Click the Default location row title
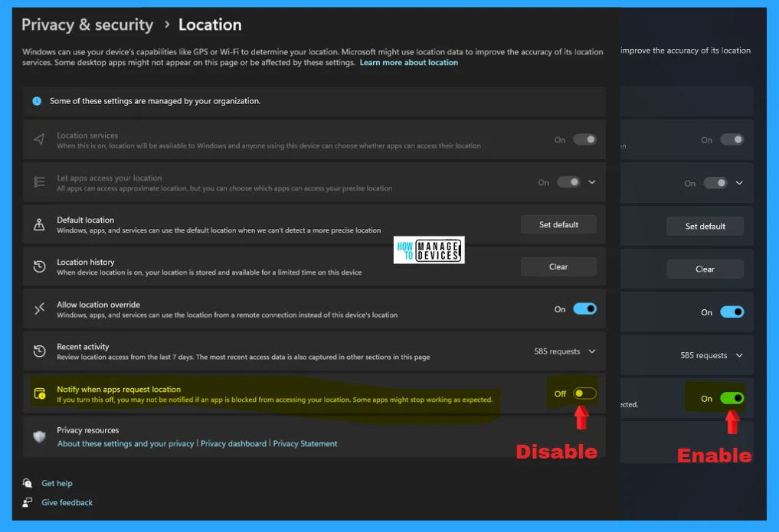Viewport: 779px width, 532px height. tap(86, 220)
